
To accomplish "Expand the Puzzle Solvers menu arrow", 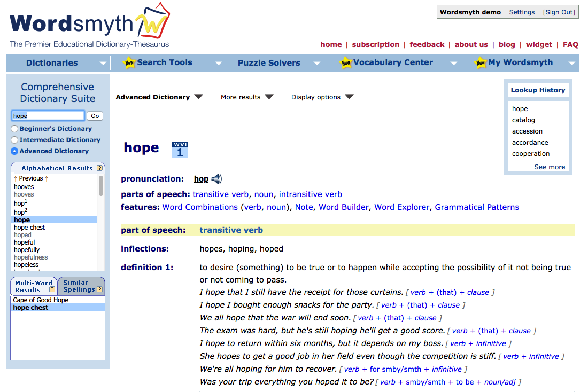I will point(317,64).
